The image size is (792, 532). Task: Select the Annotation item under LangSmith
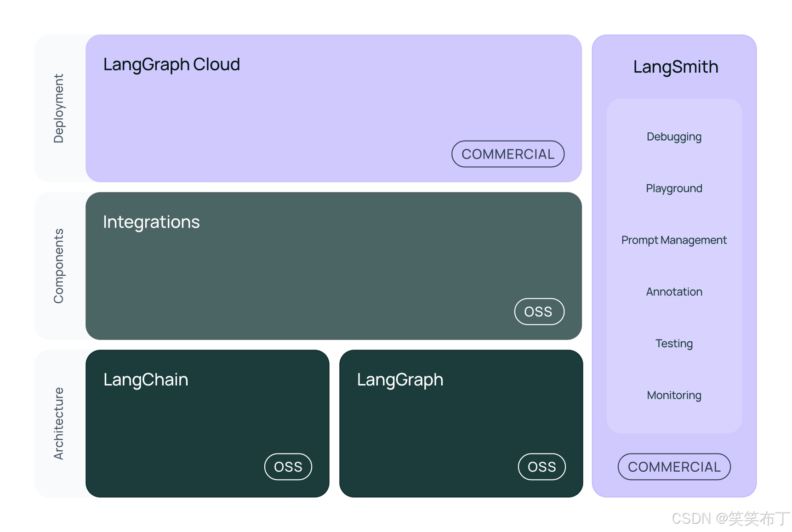(x=673, y=291)
